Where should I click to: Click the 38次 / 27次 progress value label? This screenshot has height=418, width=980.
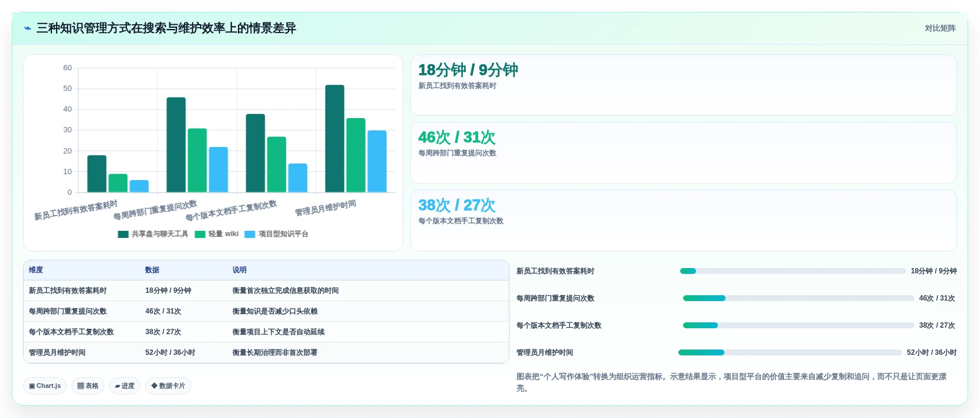pos(937,325)
